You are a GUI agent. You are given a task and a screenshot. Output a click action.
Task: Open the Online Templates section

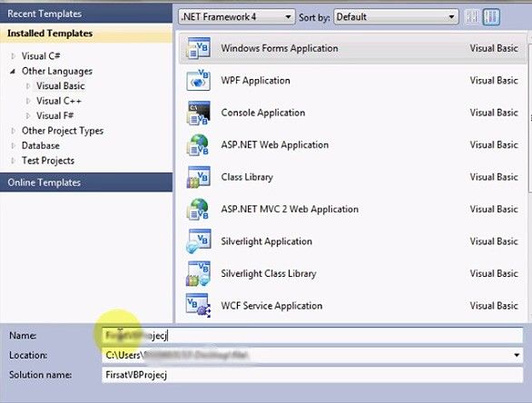(86, 182)
